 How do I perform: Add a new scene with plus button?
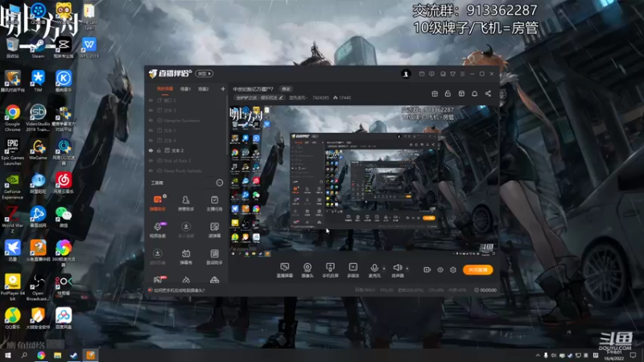[x=223, y=89]
